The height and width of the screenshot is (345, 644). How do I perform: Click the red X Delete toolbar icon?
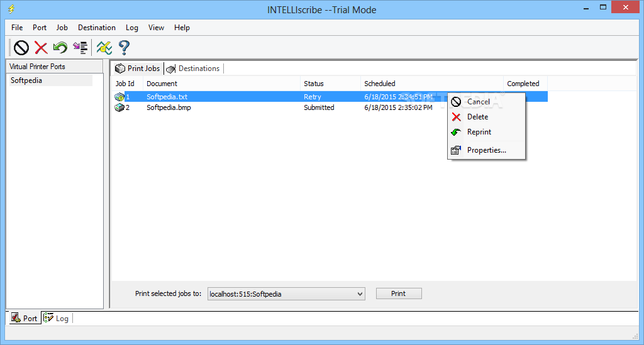41,48
